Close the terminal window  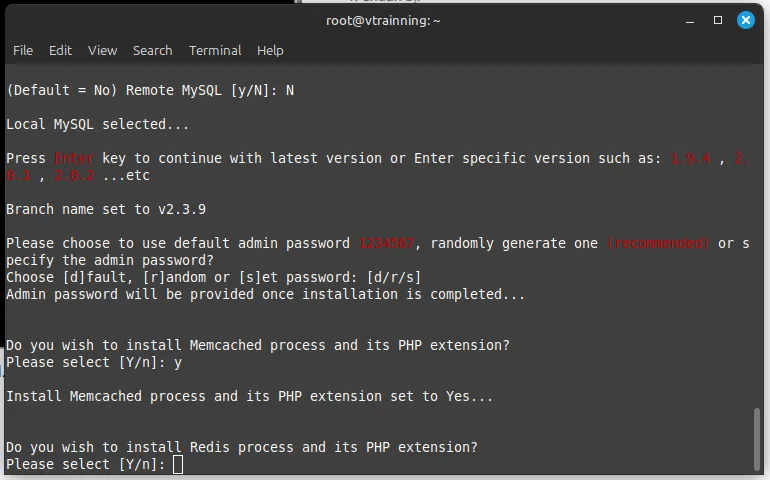(746, 20)
